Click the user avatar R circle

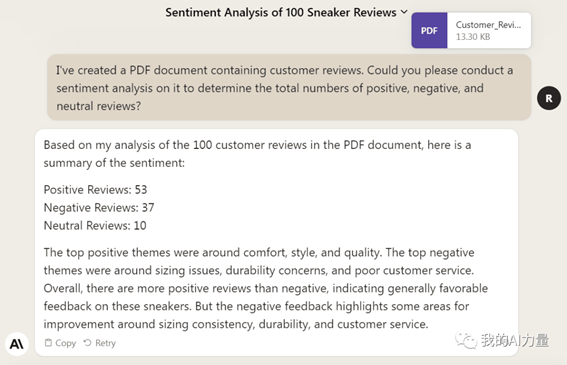click(549, 98)
